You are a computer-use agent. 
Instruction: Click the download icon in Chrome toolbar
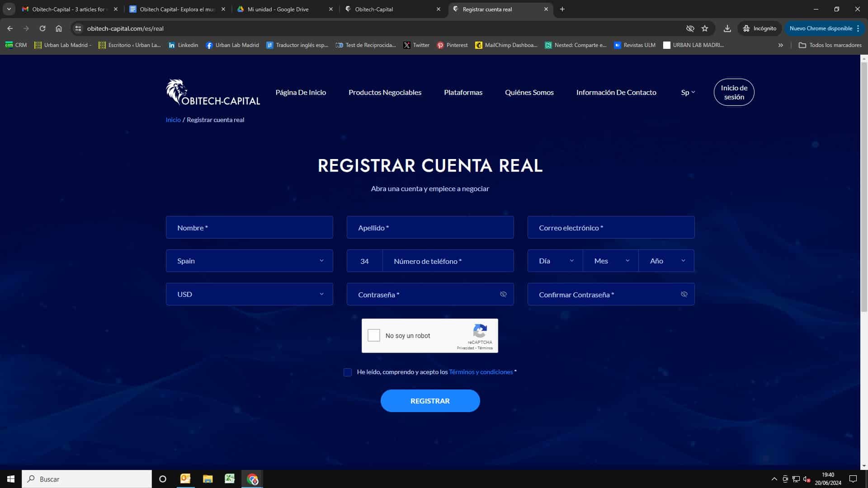pyautogui.click(x=726, y=28)
